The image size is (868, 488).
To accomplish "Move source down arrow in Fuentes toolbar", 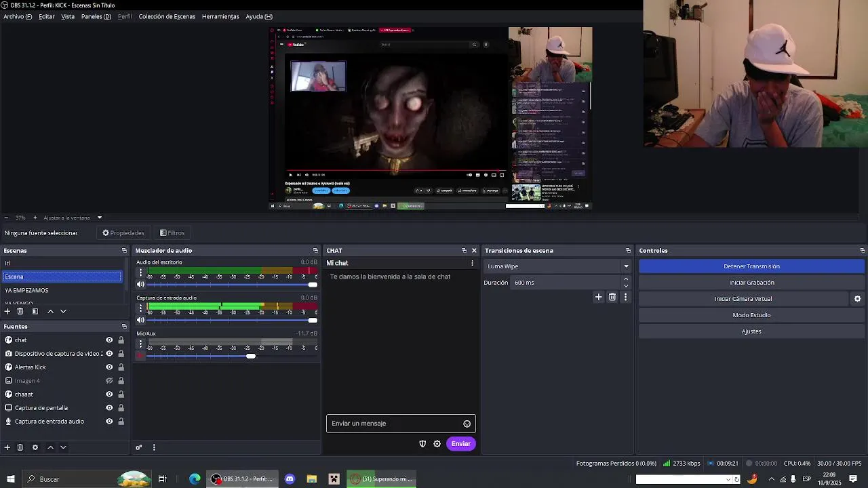I will (63, 447).
